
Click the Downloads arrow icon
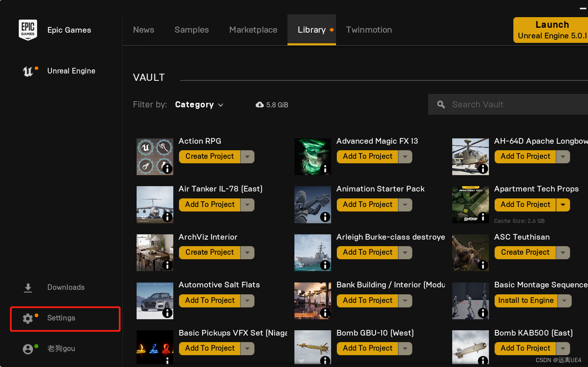point(28,288)
